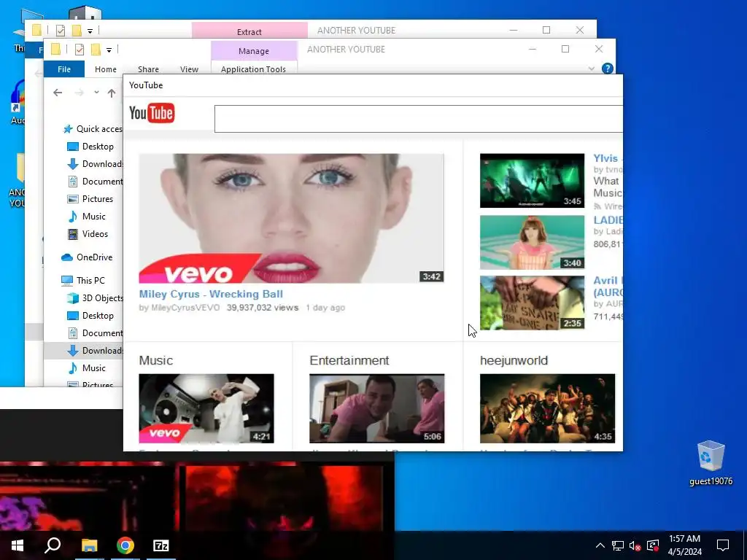The height and width of the screenshot is (560, 747).
Task: Select 3D Objects under This PC
Action: [x=94, y=298]
